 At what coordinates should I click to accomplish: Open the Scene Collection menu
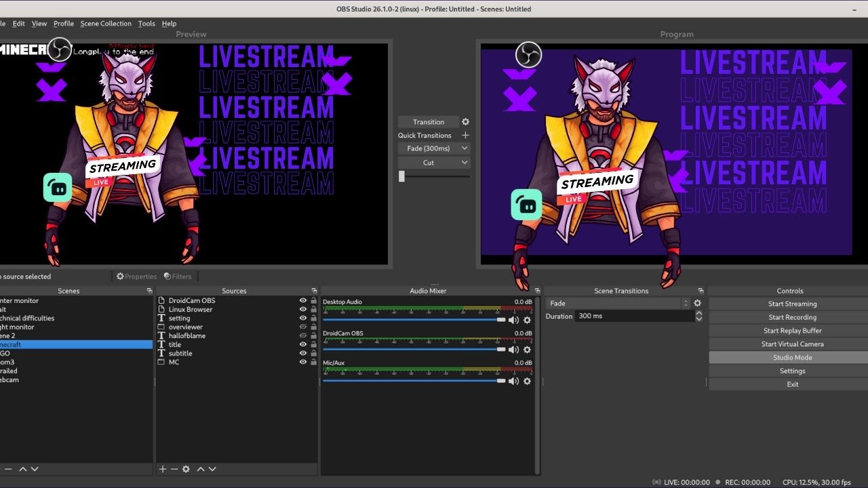(106, 24)
